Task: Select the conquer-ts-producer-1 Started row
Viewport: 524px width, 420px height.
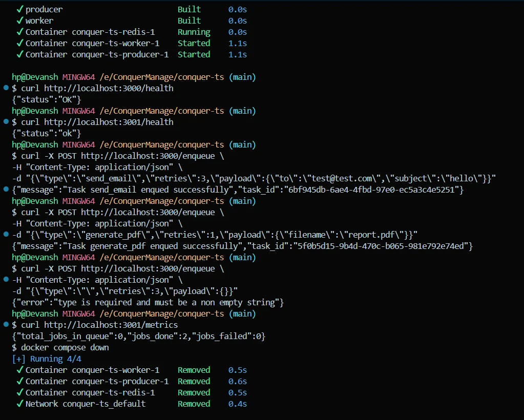Action: tap(132, 54)
